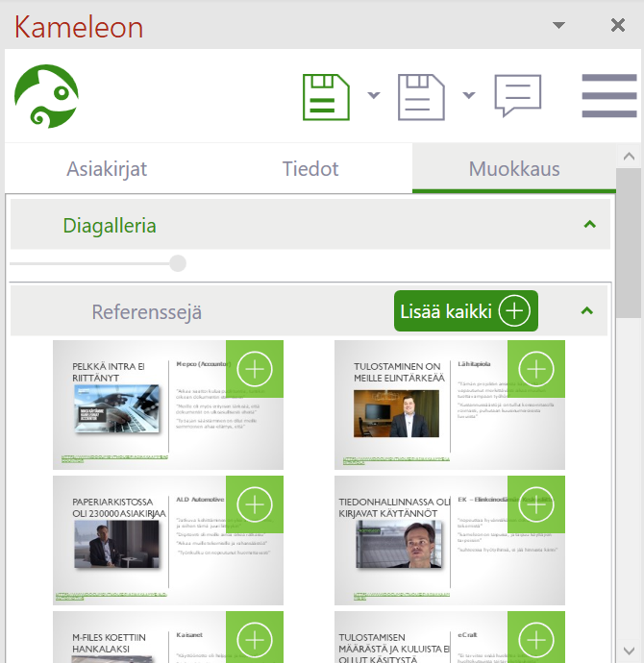Collapse the Diagalleria section
Screen dimensions: 644x663
point(589,225)
